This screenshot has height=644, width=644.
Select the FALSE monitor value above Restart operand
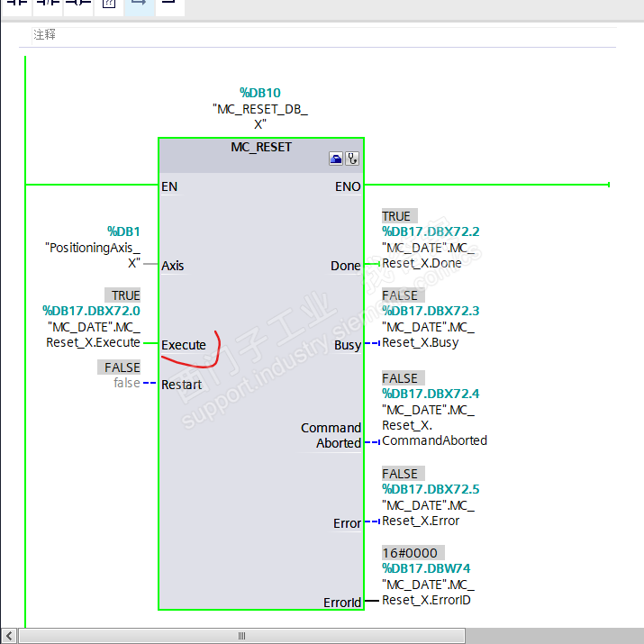[x=119, y=367]
